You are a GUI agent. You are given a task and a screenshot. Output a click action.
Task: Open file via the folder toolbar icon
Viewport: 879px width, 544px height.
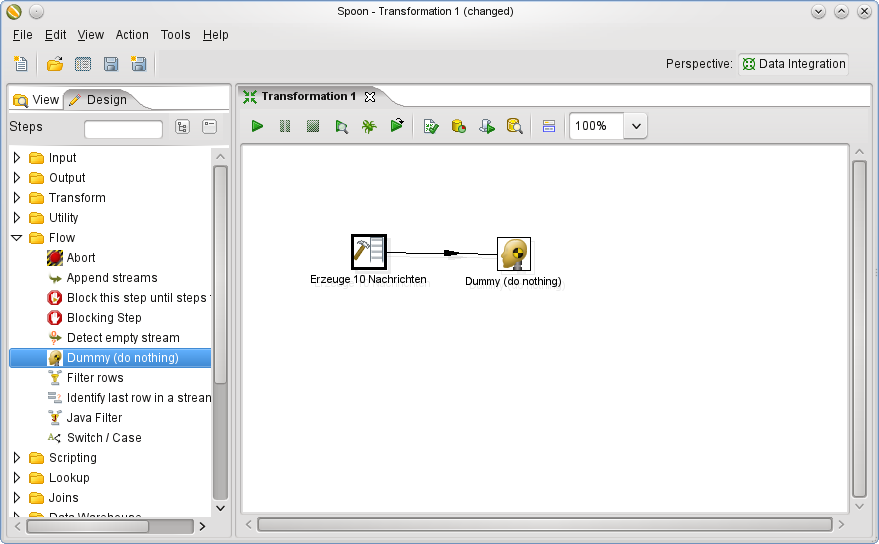pos(54,64)
